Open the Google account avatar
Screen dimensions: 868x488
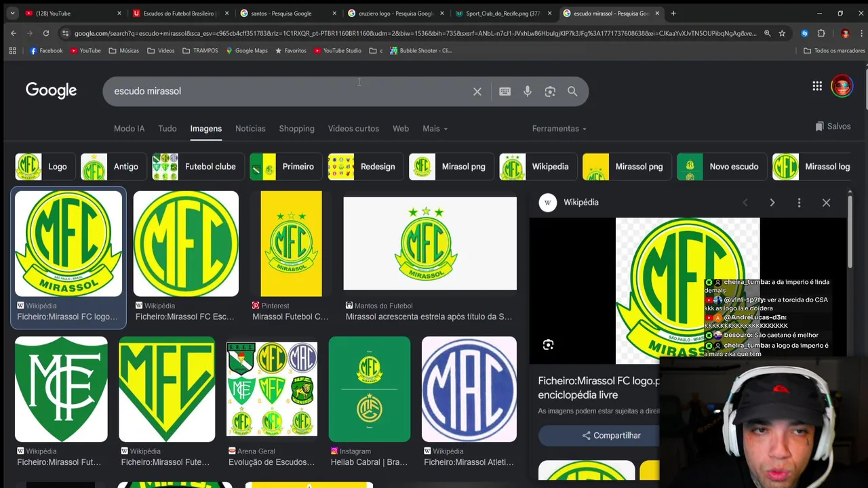[x=842, y=86]
